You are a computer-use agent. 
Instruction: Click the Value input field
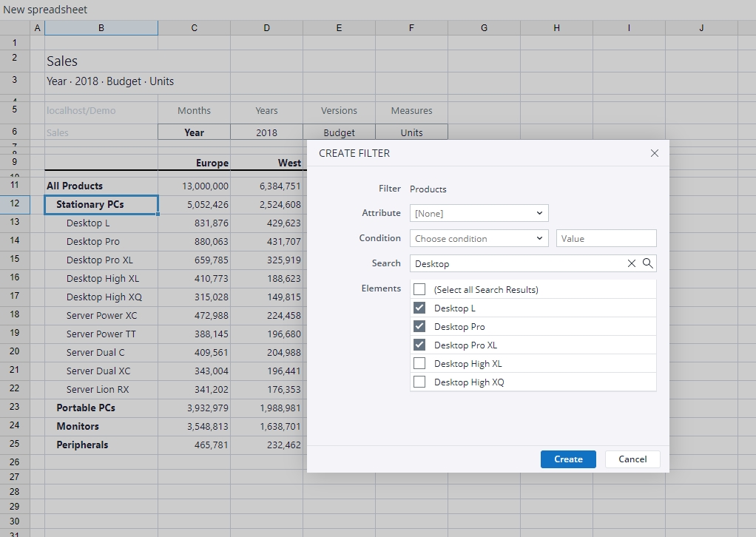pos(606,238)
